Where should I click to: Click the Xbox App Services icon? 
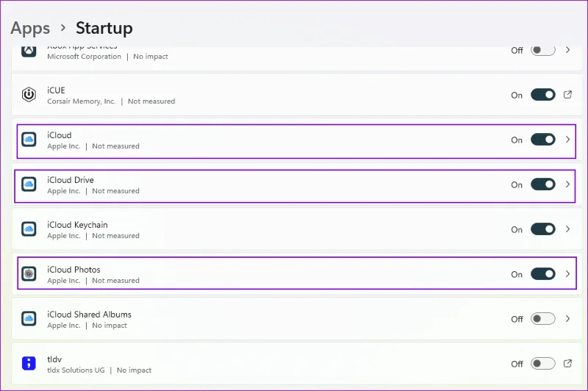pyautogui.click(x=29, y=51)
